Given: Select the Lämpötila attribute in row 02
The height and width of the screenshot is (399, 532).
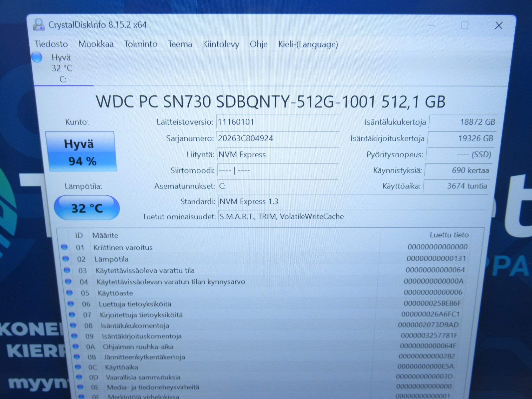Looking at the screenshot, I should coord(264,259).
